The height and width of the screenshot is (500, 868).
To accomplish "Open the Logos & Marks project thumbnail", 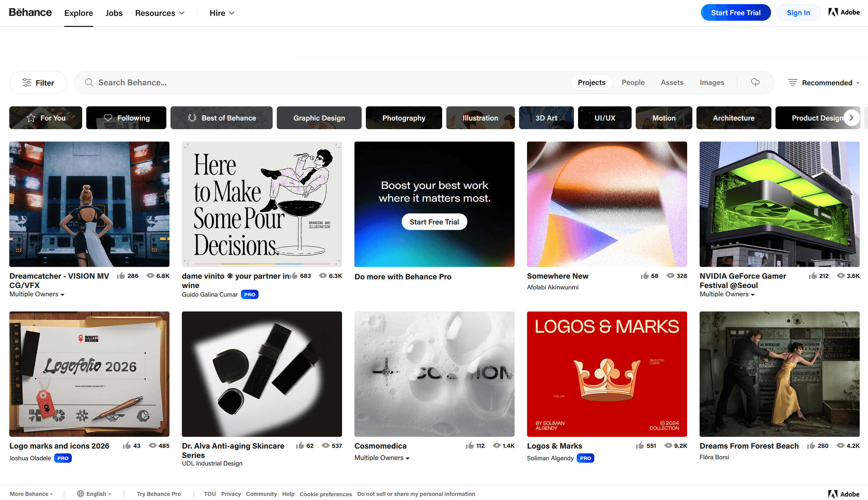I will point(607,374).
